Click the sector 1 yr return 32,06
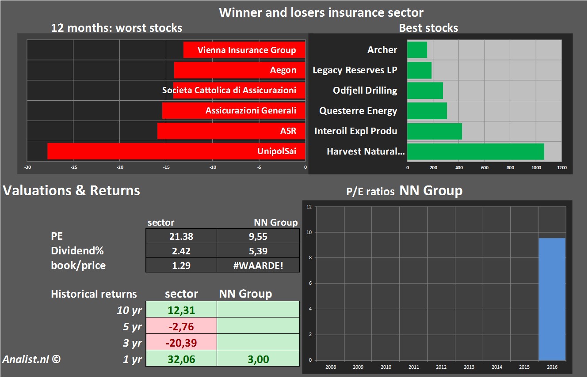This screenshot has height=378, width=588. pyautogui.click(x=181, y=359)
